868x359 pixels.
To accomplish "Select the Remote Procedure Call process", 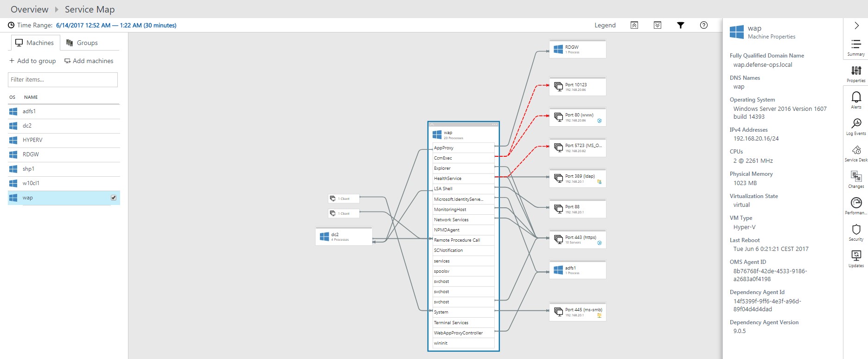I will pos(463,240).
